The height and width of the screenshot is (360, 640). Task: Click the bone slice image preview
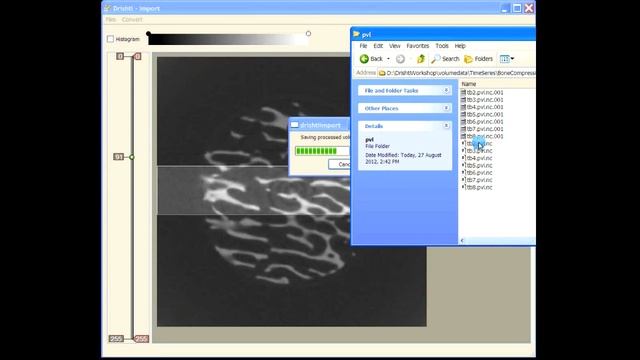click(291, 192)
